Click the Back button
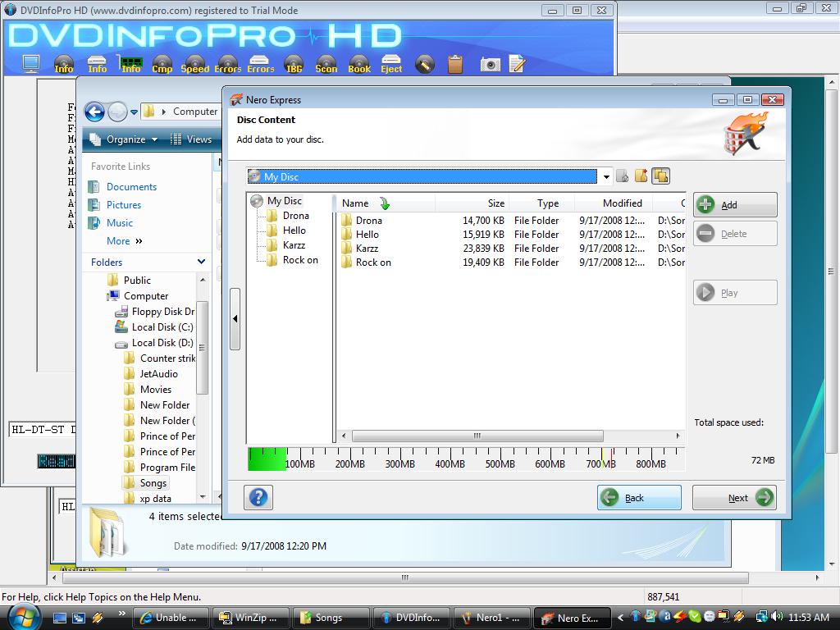The image size is (840, 630). pyautogui.click(x=639, y=498)
